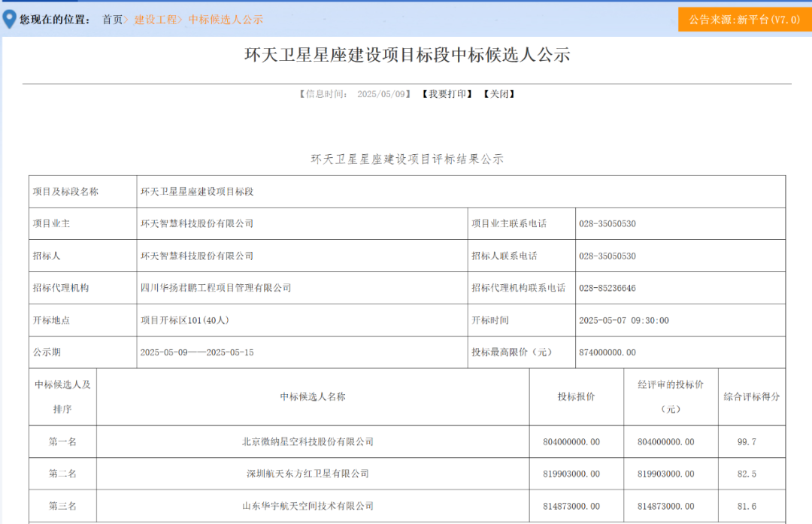Click the 招标代理机构 label cell
The width and height of the screenshot is (812, 524).
pos(83,288)
